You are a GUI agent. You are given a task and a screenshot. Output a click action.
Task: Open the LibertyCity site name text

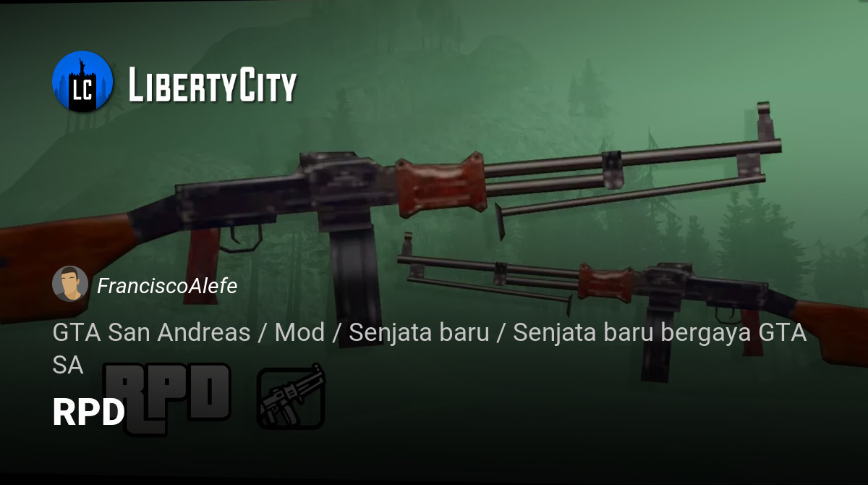pos(213,85)
